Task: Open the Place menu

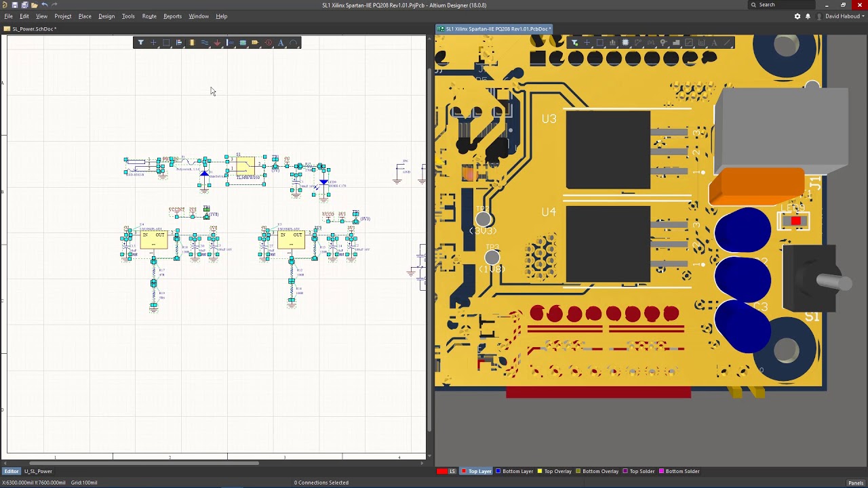Action: (x=85, y=16)
